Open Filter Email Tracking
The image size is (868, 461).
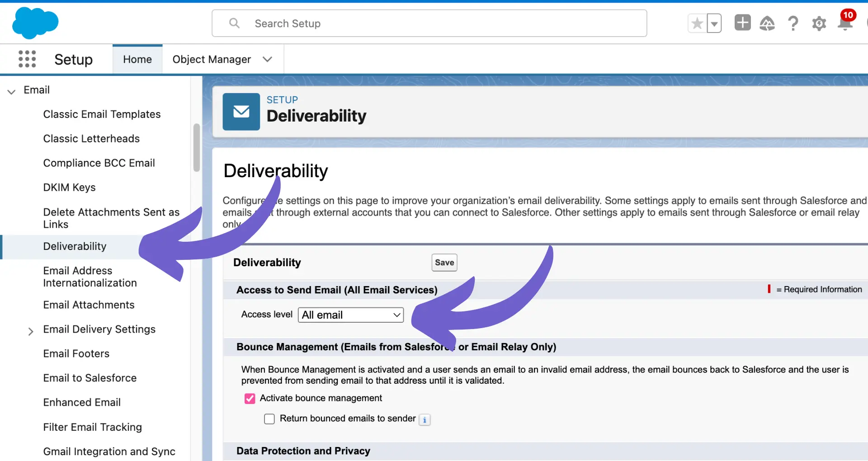click(92, 427)
